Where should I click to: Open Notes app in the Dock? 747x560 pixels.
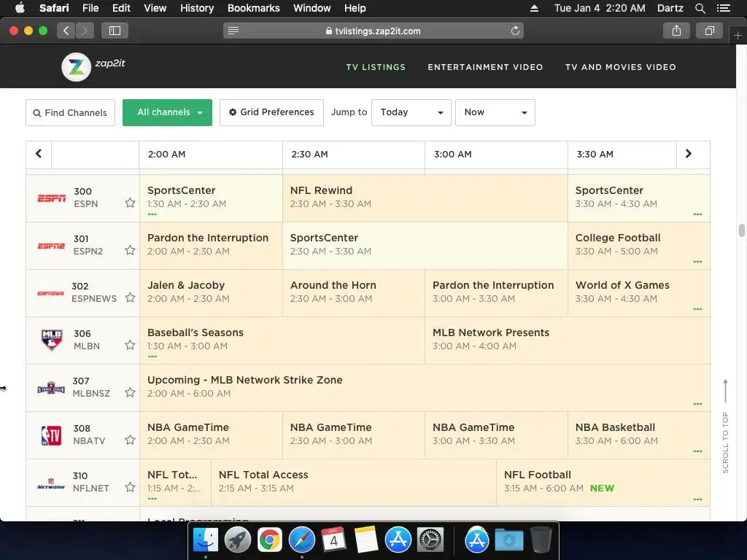coord(366,540)
